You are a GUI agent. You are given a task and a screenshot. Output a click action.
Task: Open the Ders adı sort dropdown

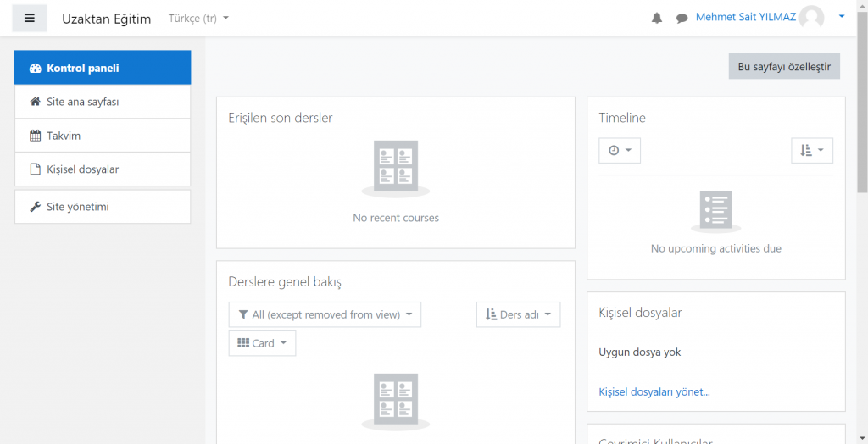pyautogui.click(x=518, y=314)
